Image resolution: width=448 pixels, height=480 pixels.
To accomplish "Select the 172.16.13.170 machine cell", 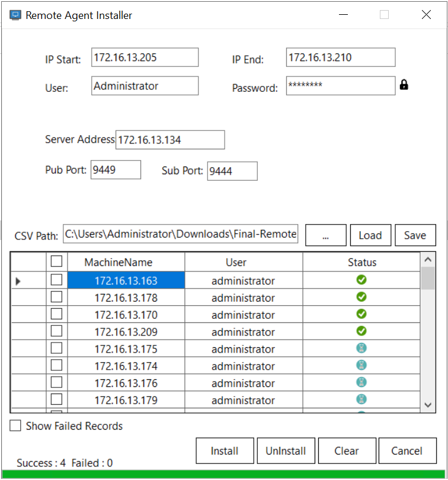I will tap(126, 315).
